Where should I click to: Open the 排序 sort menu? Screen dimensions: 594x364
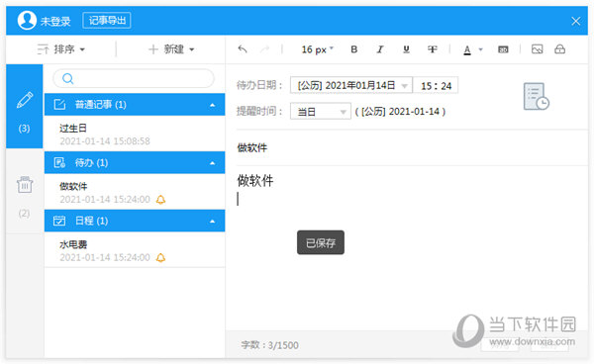(x=61, y=49)
